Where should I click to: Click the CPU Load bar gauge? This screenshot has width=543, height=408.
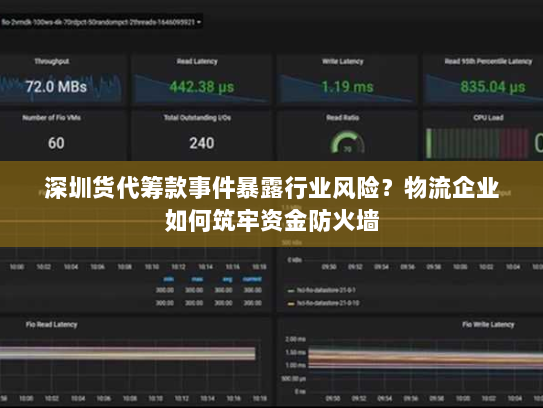click(x=477, y=143)
